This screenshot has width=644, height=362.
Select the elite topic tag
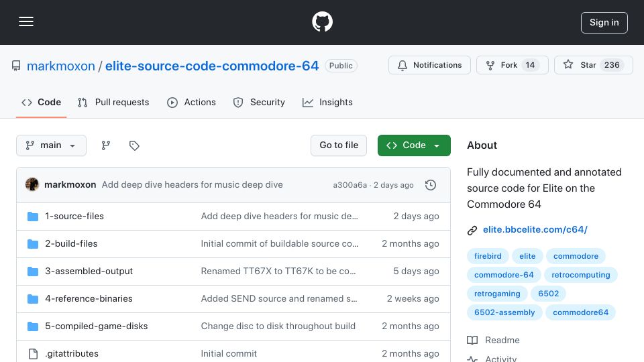527,256
